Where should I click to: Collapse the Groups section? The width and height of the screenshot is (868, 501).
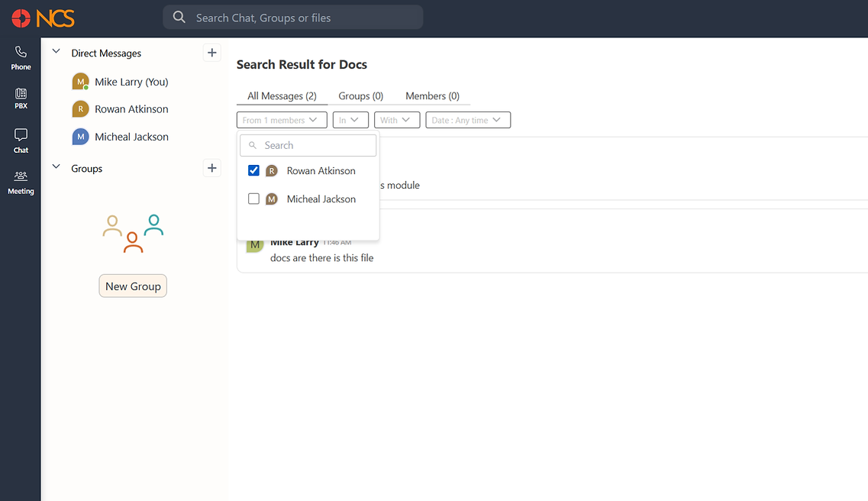(x=56, y=166)
